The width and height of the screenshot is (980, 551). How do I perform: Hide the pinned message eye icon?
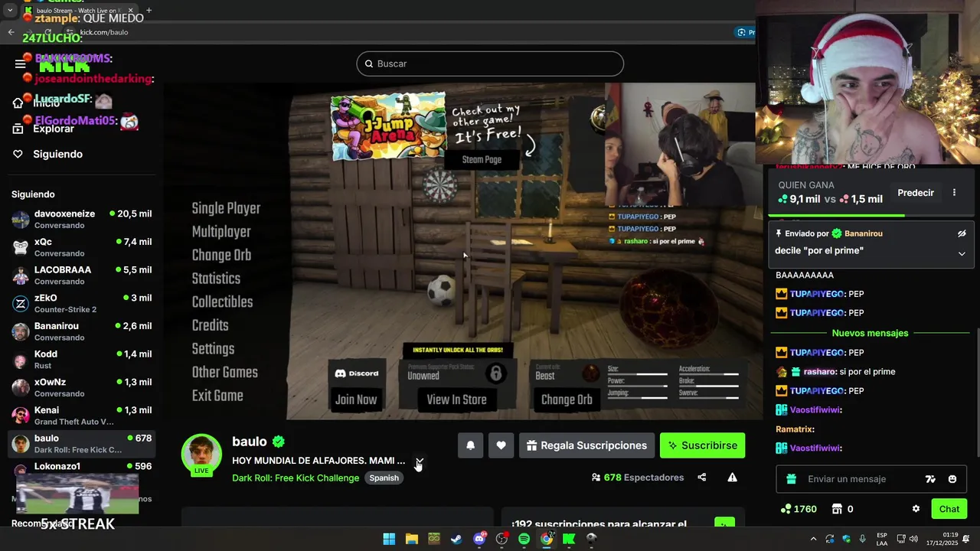tap(962, 233)
